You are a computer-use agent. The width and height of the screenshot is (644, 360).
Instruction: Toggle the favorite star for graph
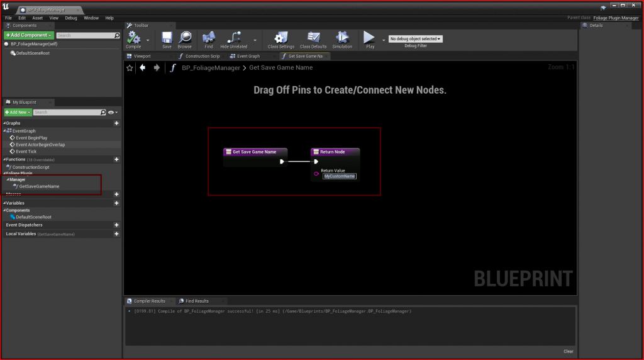[130, 67]
